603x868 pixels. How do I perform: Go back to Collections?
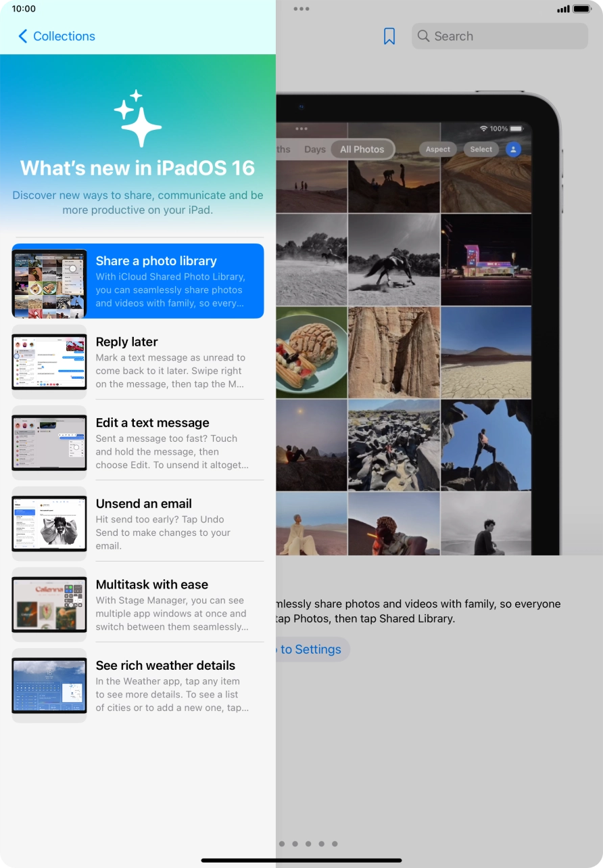64,37
